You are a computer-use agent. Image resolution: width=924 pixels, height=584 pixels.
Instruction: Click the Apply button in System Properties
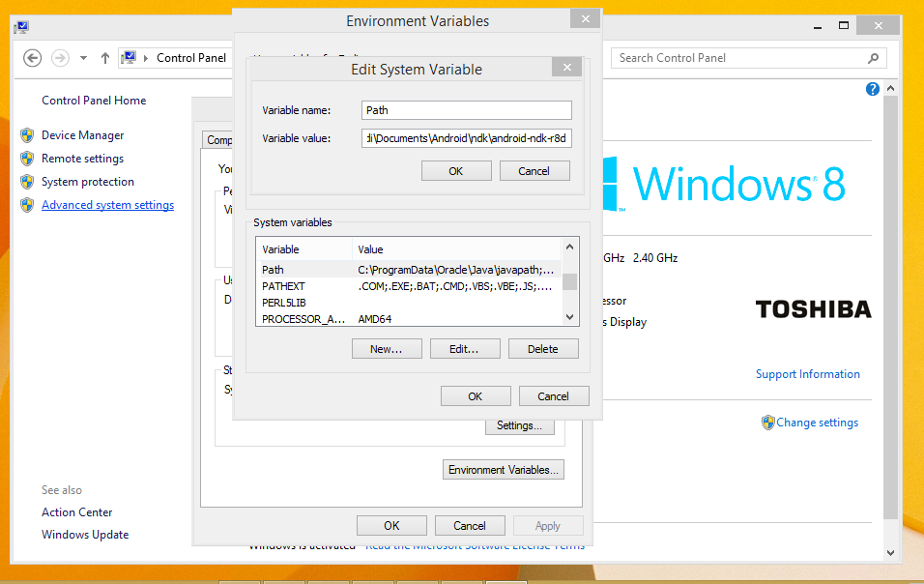[x=548, y=526]
